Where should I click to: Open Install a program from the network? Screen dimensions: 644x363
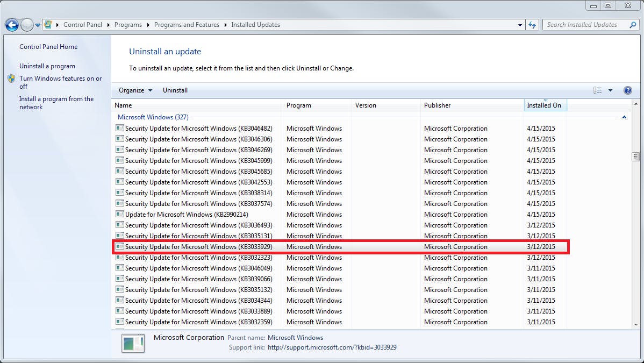(x=56, y=103)
